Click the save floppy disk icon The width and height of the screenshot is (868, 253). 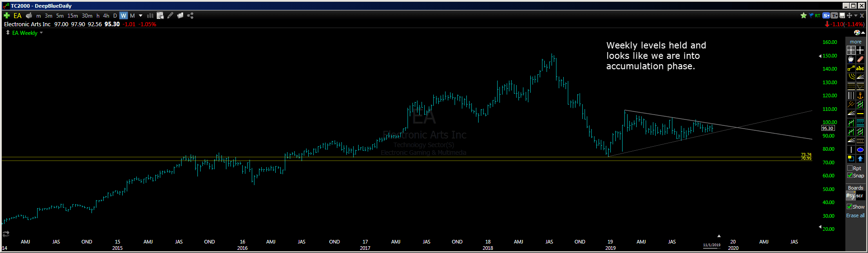coord(842,15)
